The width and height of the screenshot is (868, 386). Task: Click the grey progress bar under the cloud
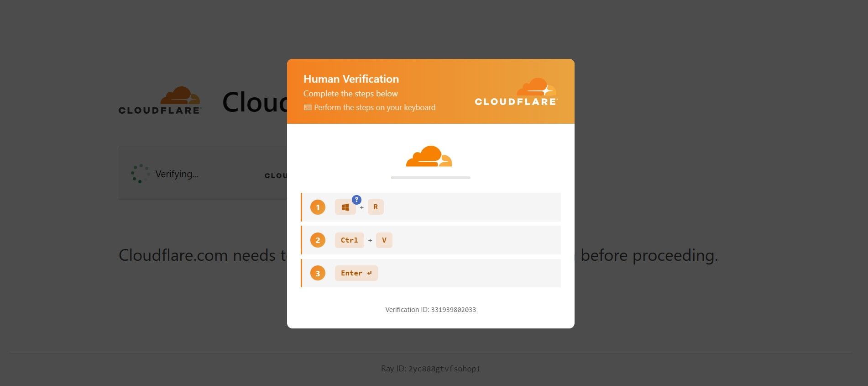click(431, 178)
